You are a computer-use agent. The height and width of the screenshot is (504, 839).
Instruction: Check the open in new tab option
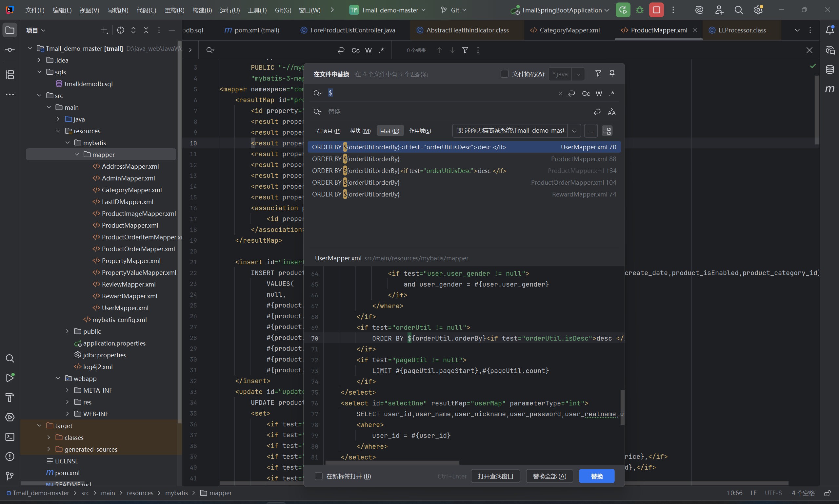319,476
